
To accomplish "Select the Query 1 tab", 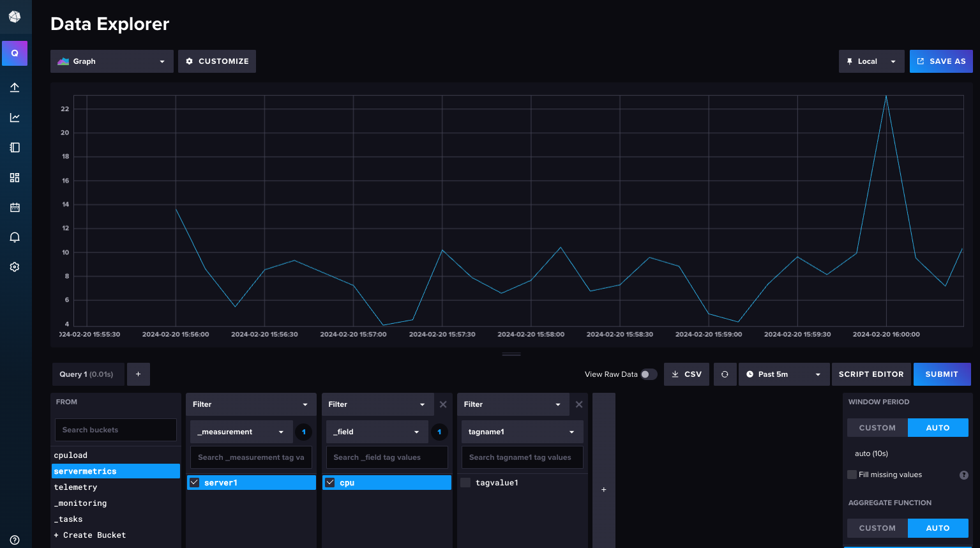I will [x=87, y=374].
